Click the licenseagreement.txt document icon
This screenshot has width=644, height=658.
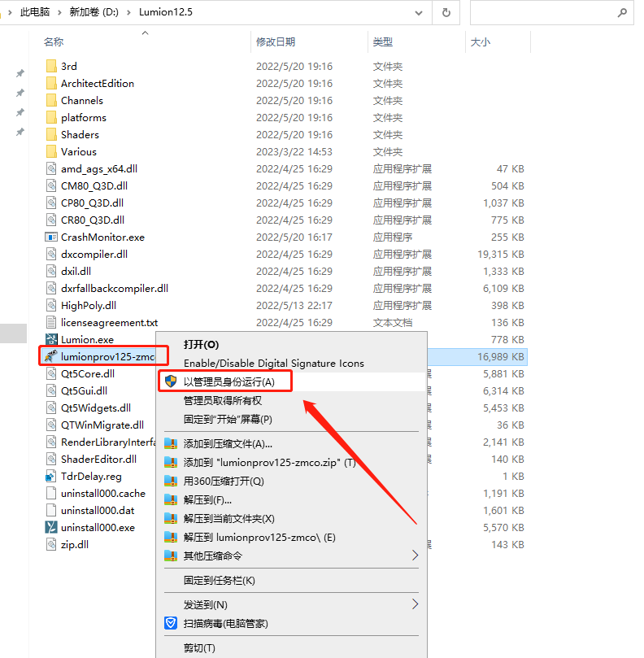tap(51, 322)
